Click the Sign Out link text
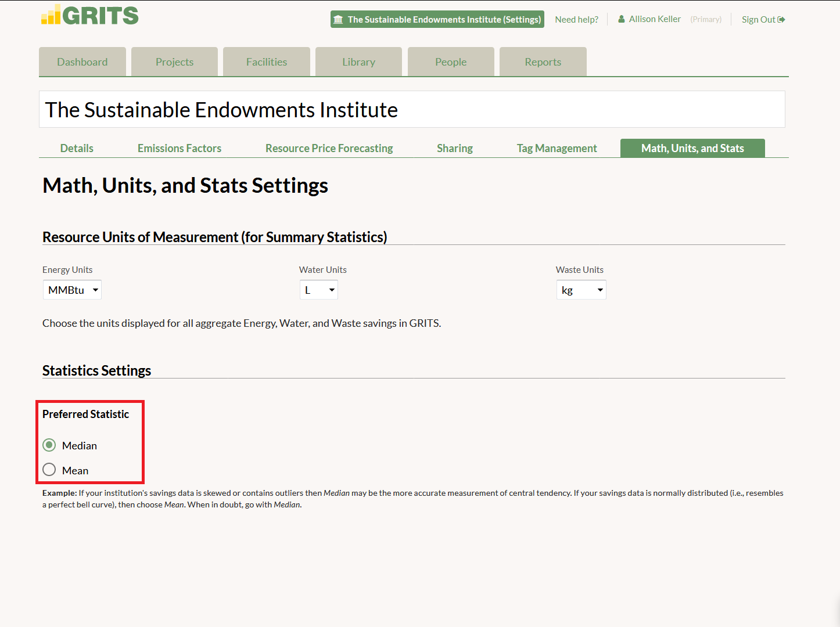Screen dimensions: 840x627 coord(759,19)
